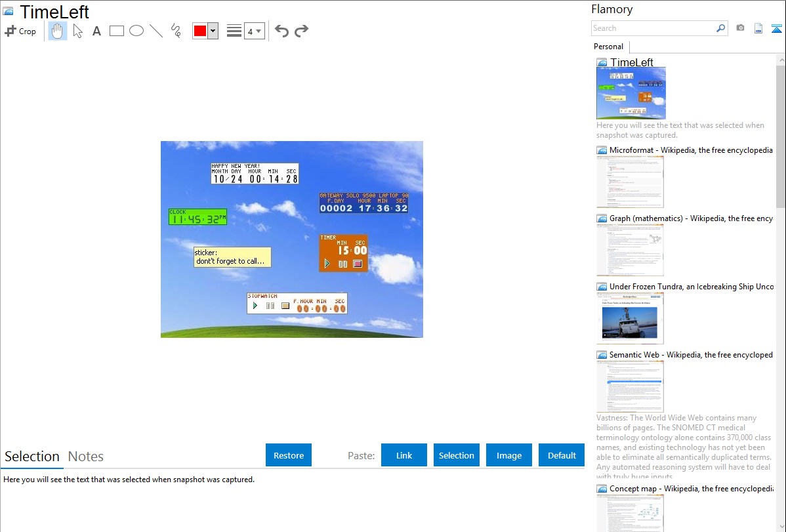Click the paste Image button
The width and height of the screenshot is (786, 532).
(x=509, y=455)
